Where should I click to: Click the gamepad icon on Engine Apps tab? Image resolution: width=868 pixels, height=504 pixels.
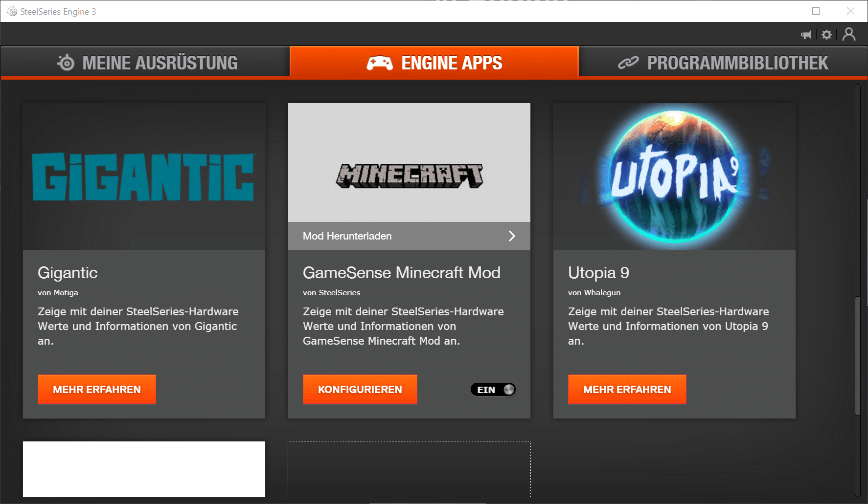coord(380,63)
